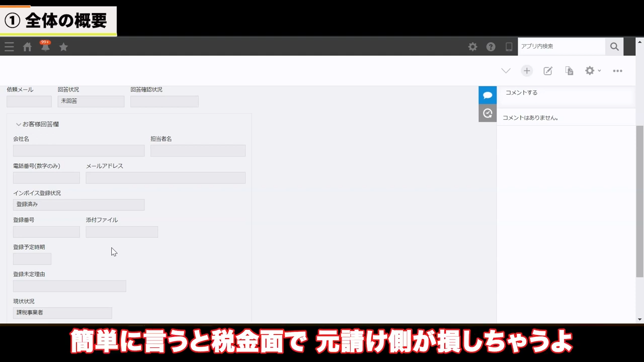
Task: Duplicate the record with copy icon
Action: click(x=569, y=71)
